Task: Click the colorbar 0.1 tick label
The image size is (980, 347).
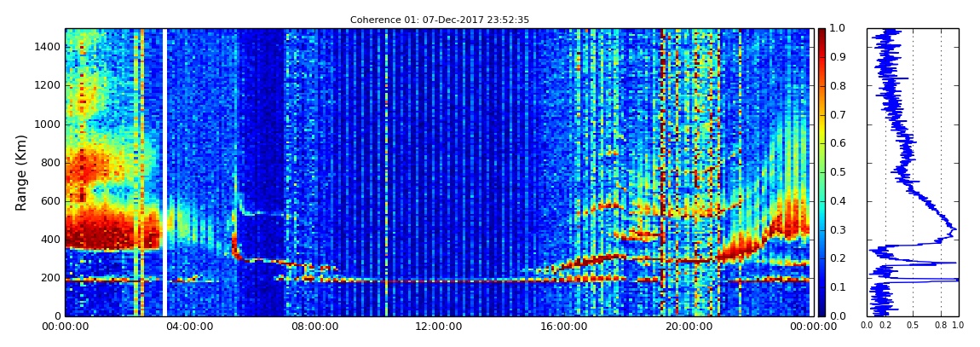Action: (836, 287)
